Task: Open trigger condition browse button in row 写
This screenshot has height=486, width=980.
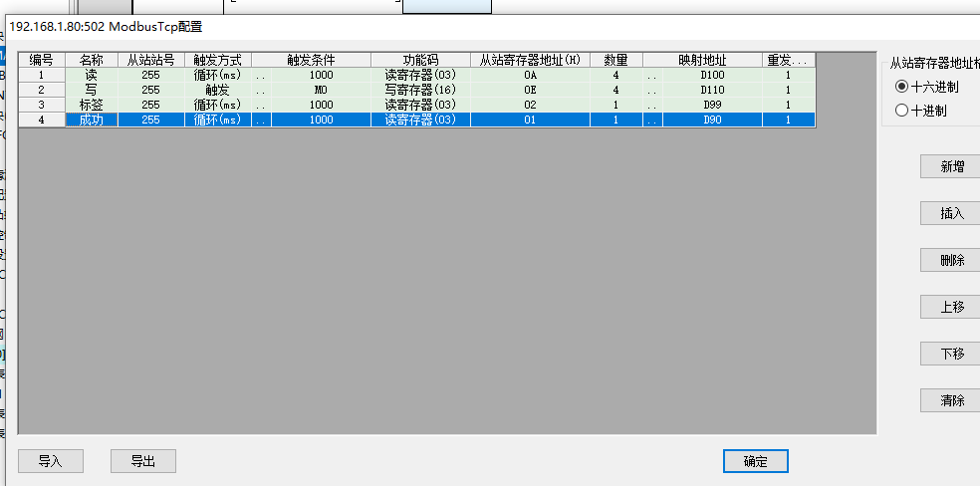Action: (261, 90)
